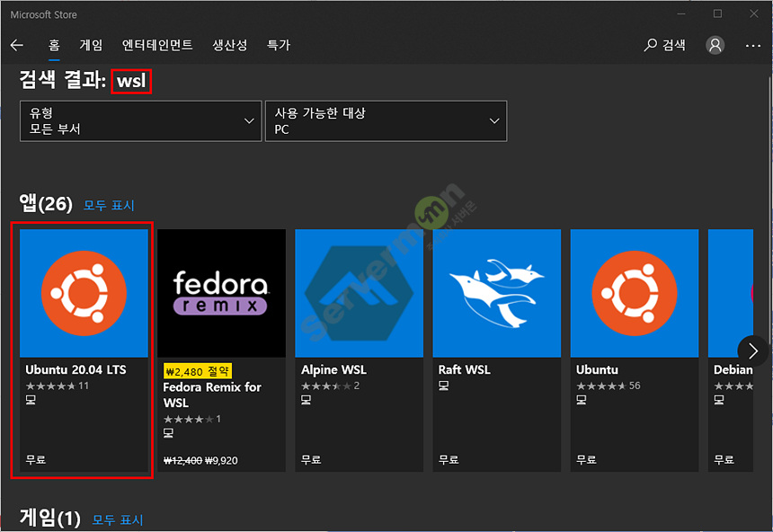Image resolution: width=773 pixels, height=532 pixels.
Task: Go back with the arrow icon
Action: [17, 45]
